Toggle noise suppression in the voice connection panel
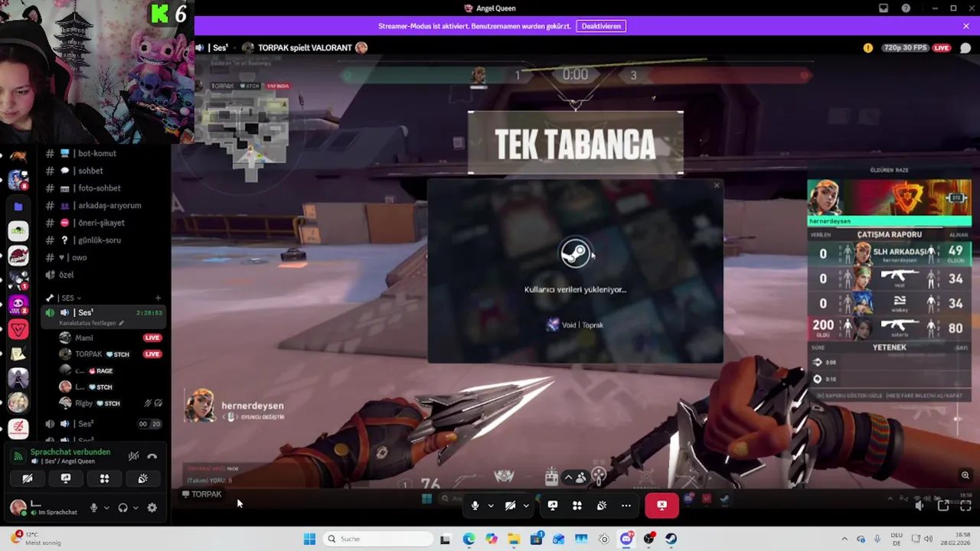 [x=133, y=456]
